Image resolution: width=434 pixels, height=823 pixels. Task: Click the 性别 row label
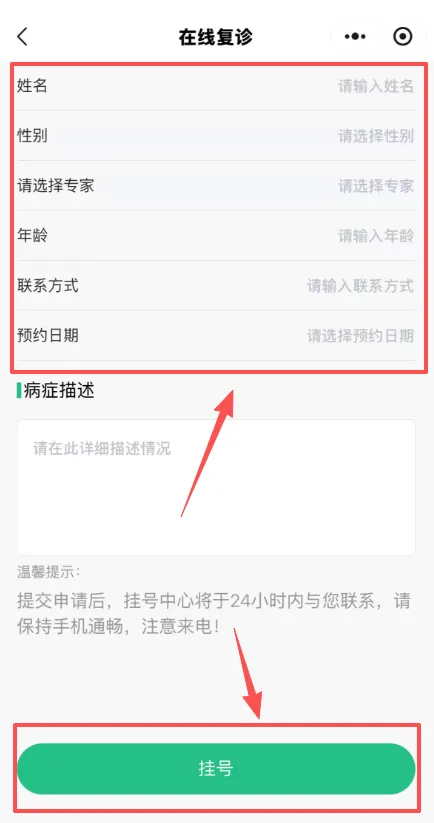point(33,135)
